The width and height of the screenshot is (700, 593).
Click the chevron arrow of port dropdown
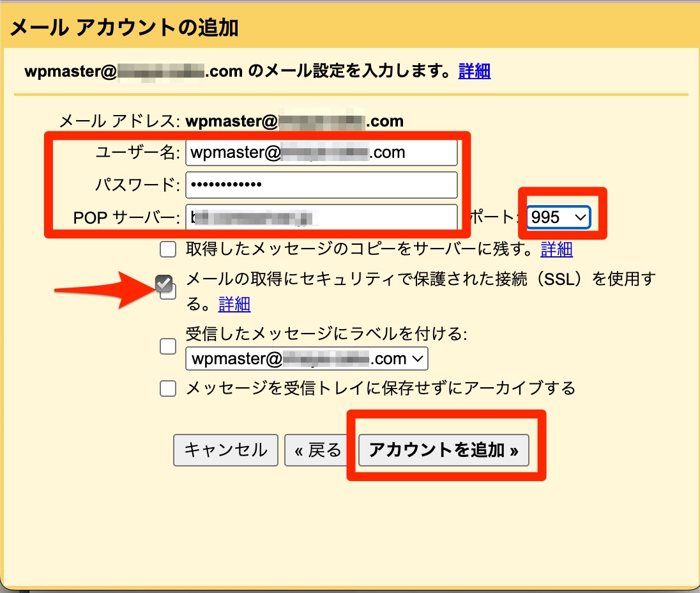tap(580, 217)
